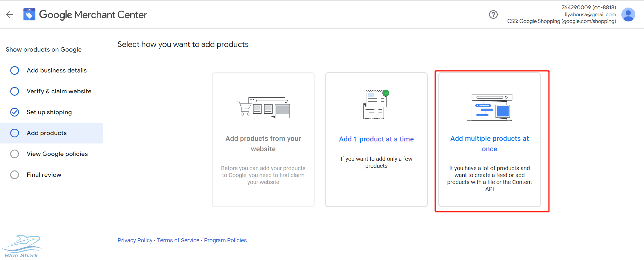
Task: Select the Verify & claim website step circle
Action: point(15,91)
